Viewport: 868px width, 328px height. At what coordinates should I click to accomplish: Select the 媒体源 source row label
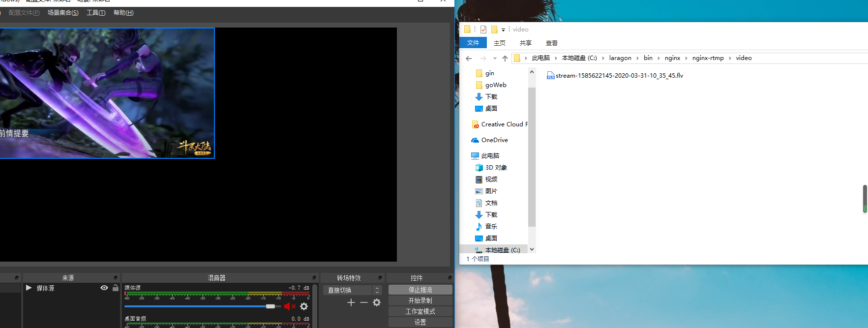coord(45,288)
